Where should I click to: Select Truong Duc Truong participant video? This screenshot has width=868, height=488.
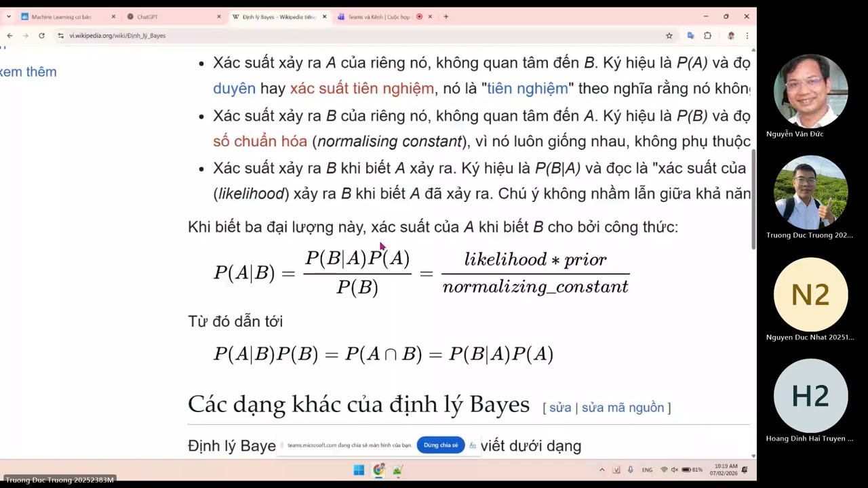point(810,192)
